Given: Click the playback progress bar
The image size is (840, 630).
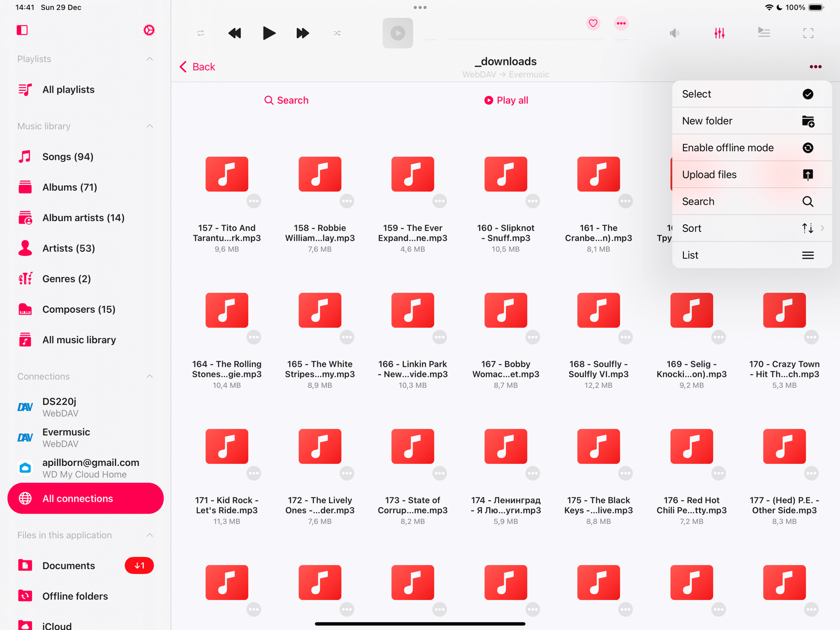Looking at the screenshot, I should pos(526,39).
